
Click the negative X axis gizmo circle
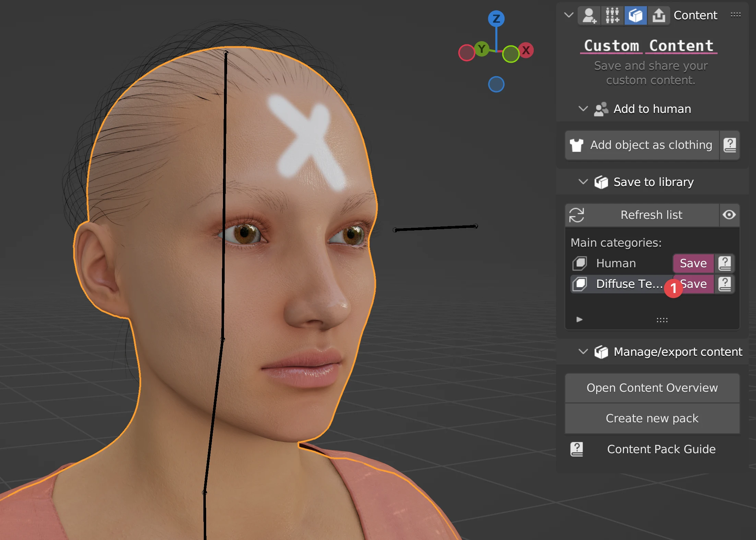pos(466,53)
